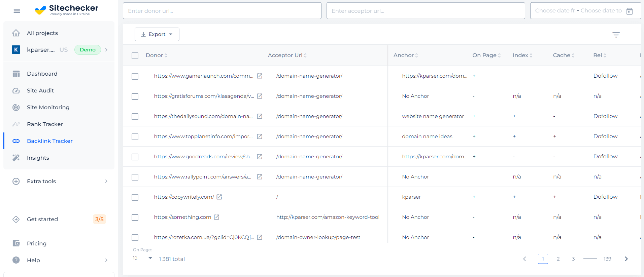Open goodreads.com donor external link icon
This screenshot has width=644, height=277.
coord(260,157)
